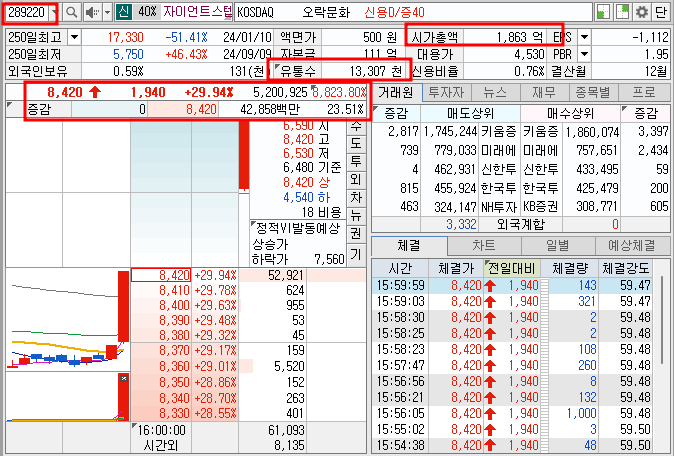This screenshot has width=674, height=456.
Task: Click the 외 vertical side button
Action: point(356,180)
